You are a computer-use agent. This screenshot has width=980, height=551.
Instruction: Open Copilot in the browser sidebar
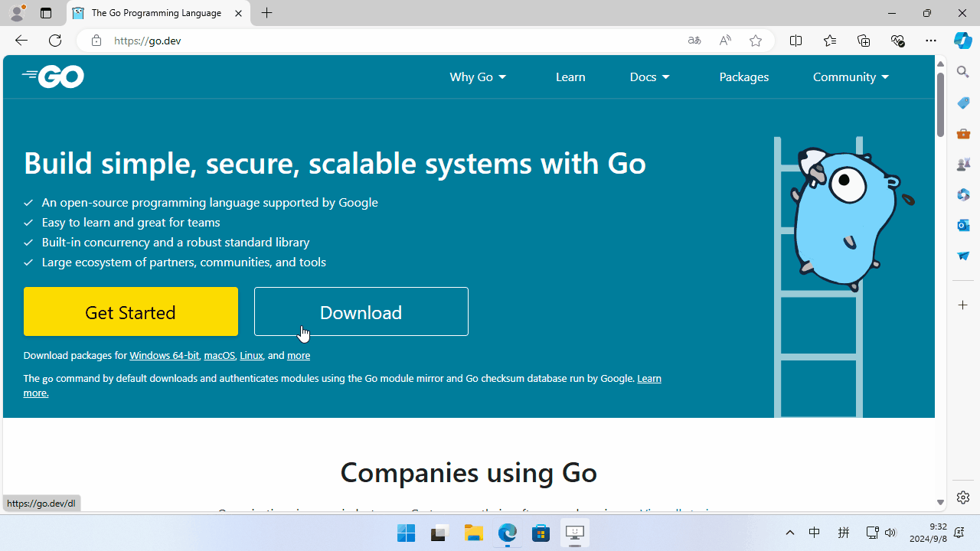tap(962, 41)
